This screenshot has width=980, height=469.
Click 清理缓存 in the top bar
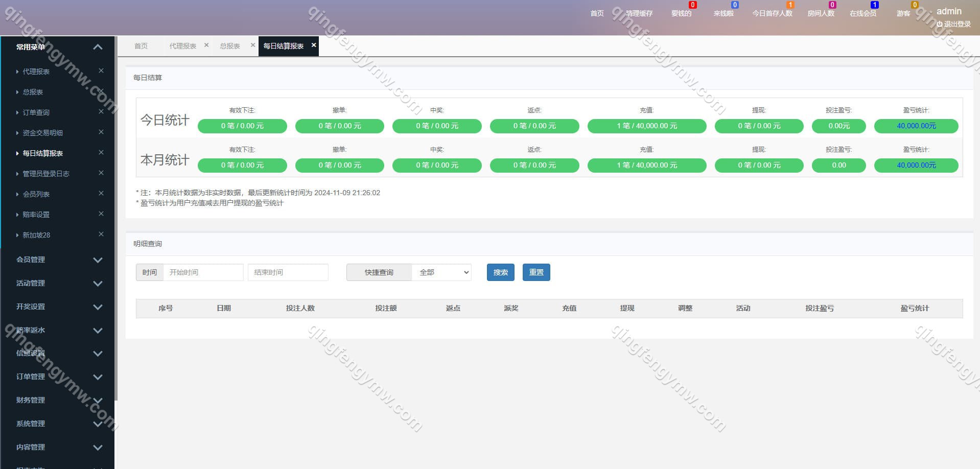pyautogui.click(x=639, y=13)
